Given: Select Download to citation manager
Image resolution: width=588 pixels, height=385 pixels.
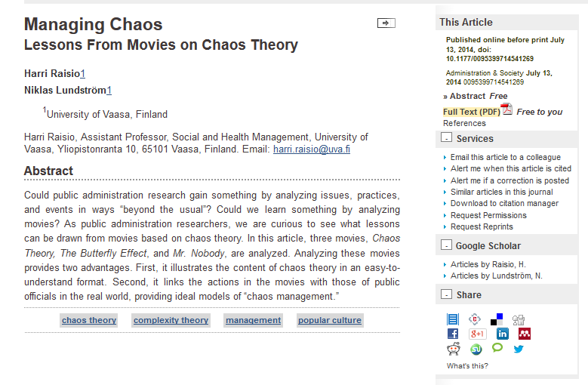Looking at the screenshot, I should pos(504,203).
